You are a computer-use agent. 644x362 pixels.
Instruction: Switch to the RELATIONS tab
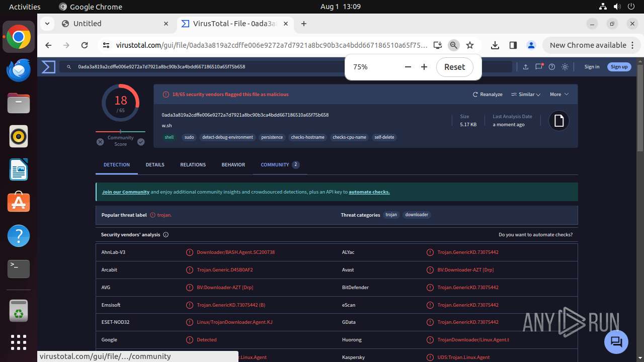[193, 165]
